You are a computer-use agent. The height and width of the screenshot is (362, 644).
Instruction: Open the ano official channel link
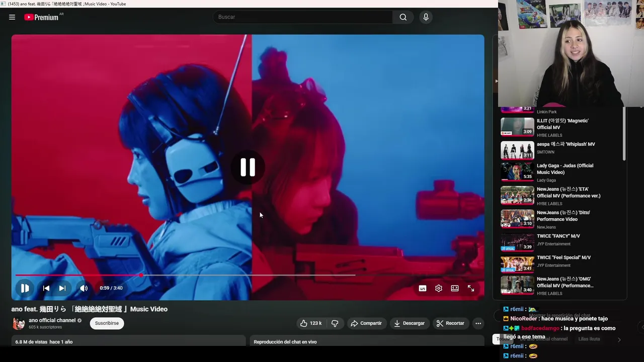pos(52,320)
